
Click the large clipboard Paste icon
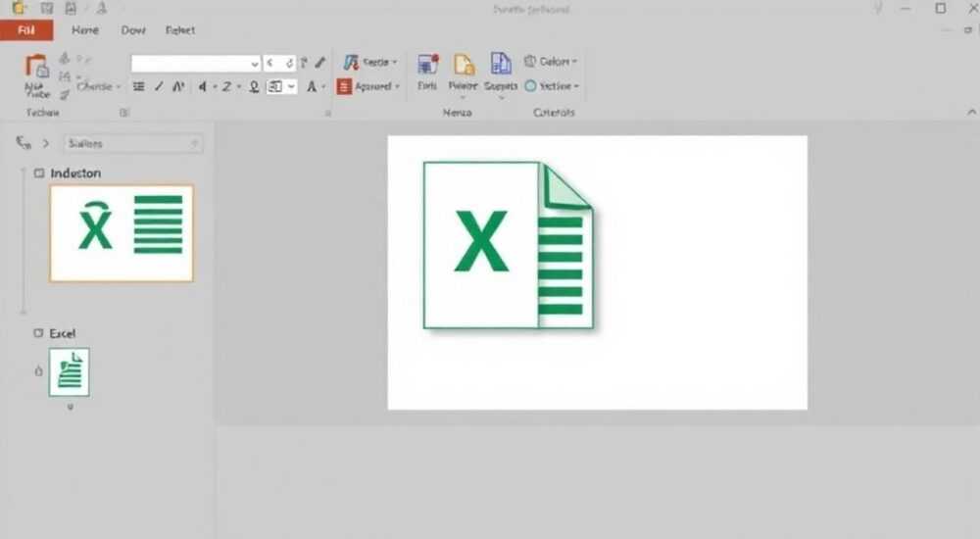point(36,67)
